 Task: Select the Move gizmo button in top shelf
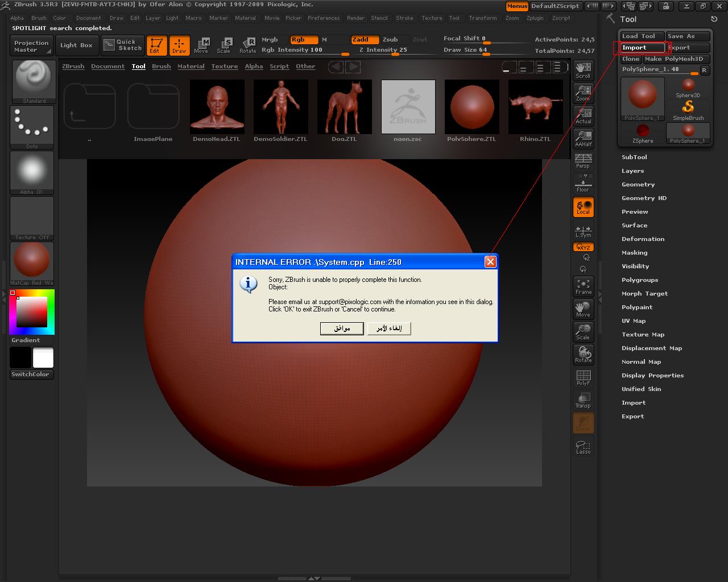(201, 45)
